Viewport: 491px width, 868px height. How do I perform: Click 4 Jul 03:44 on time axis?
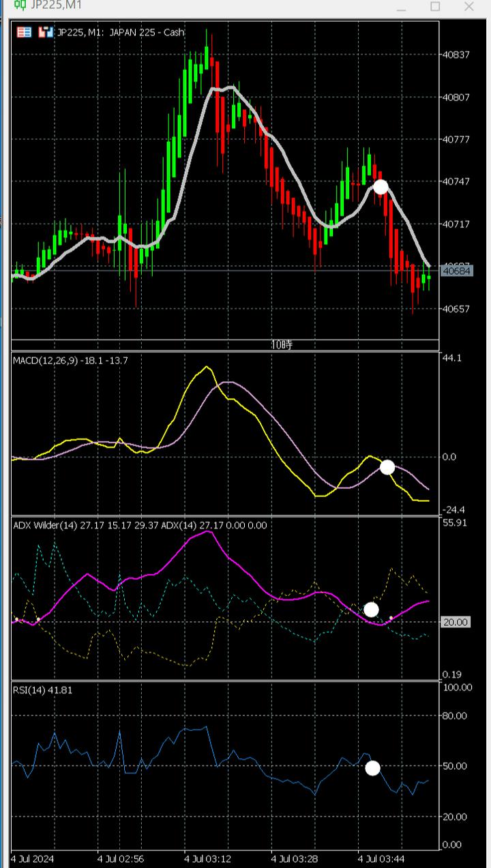tap(383, 856)
